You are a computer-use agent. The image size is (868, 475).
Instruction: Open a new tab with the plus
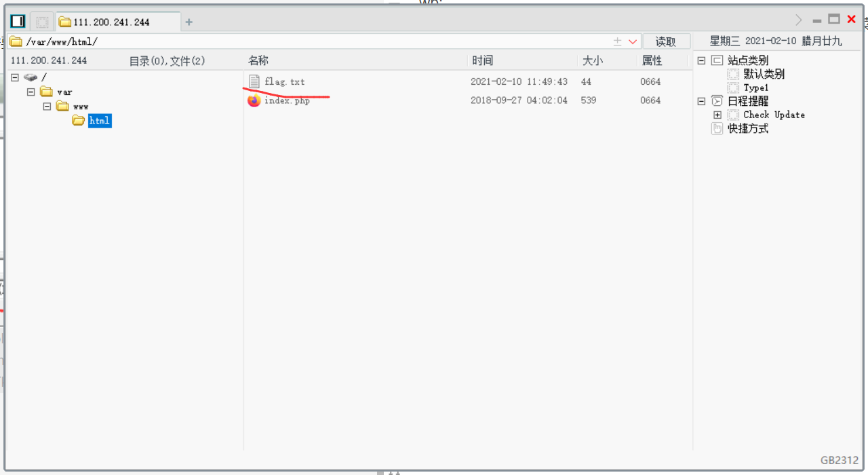click(189, 22)
